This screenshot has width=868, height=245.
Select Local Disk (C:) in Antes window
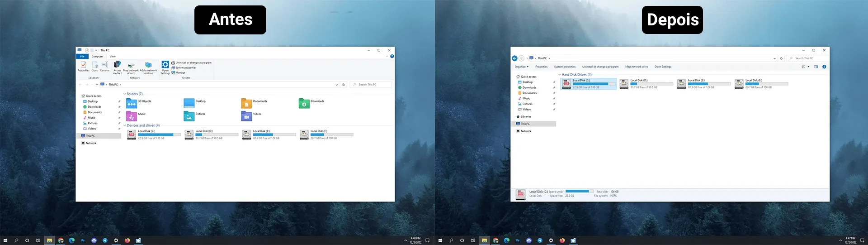[154, 135]
